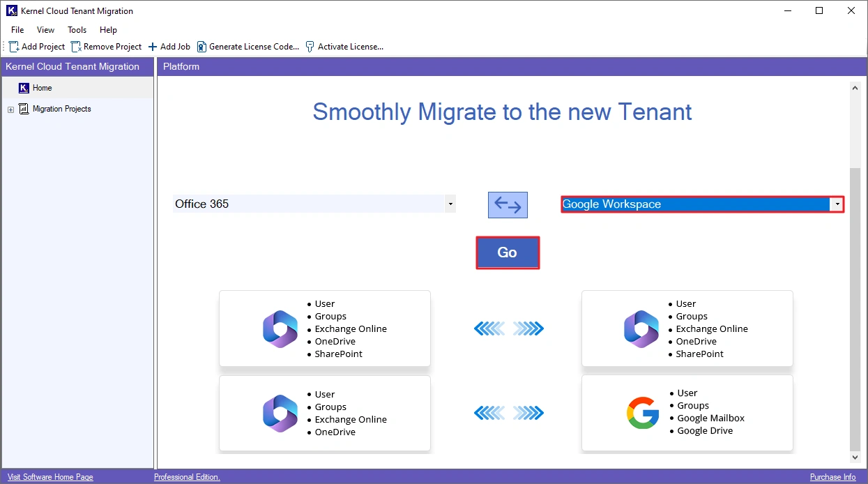This screenshot has height=484, width=868.
Task: Open the File menu
Action: click(17, 30)
